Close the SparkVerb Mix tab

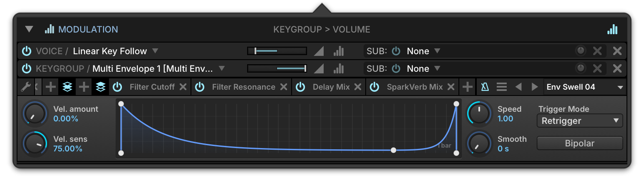[451, 87]
